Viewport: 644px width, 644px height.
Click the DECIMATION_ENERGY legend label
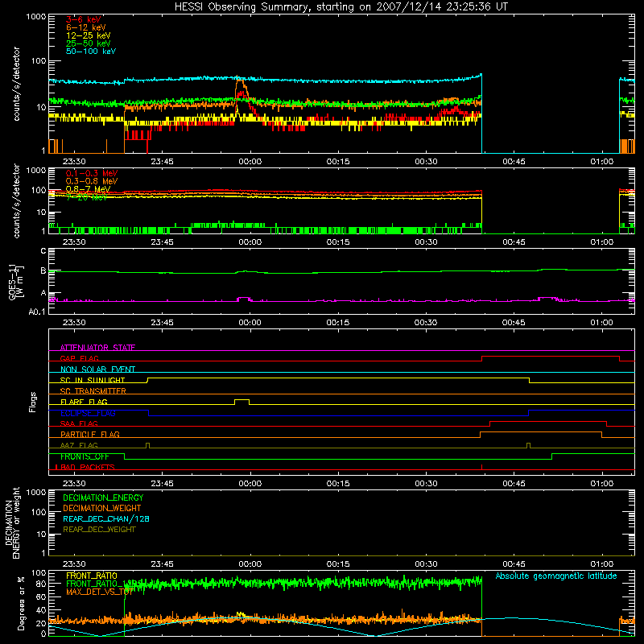tap(103, 497)
